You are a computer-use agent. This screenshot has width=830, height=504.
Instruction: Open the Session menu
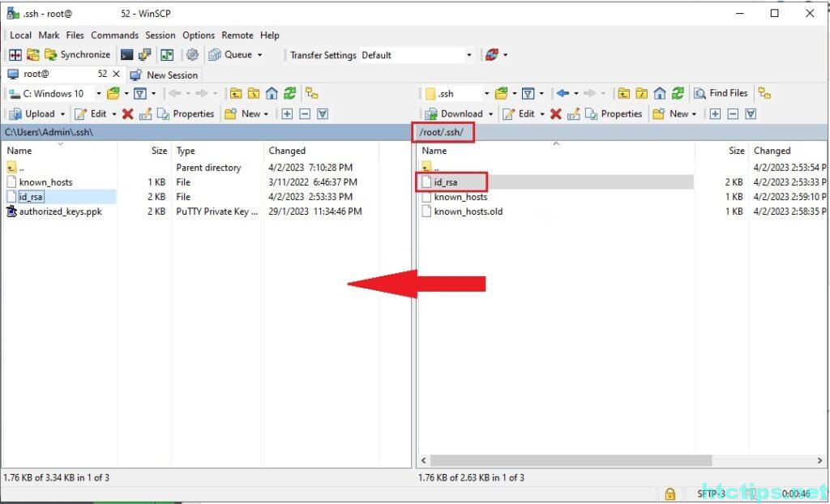[160, 36]
